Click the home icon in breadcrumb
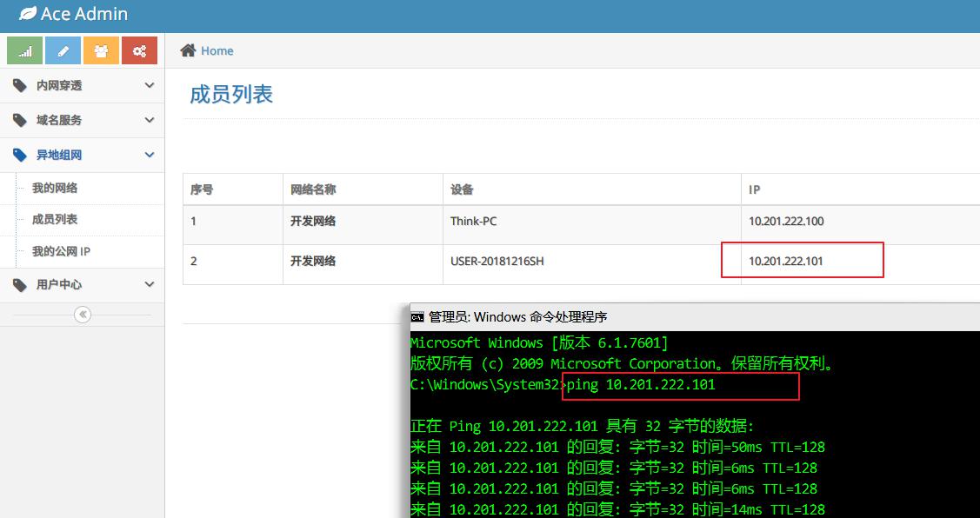The image size is (980, 518). (188, 50)
